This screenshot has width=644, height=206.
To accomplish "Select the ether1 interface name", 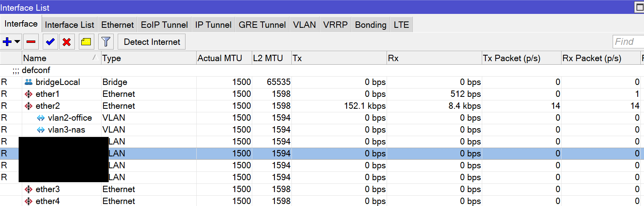I will (x=48, y=94).
